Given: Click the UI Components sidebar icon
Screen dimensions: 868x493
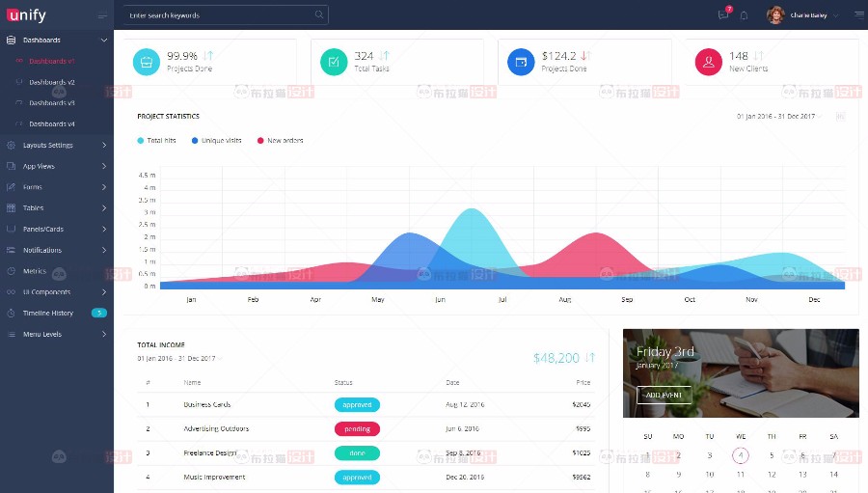Looking at the screenshot, I should [x=11, y=292].
